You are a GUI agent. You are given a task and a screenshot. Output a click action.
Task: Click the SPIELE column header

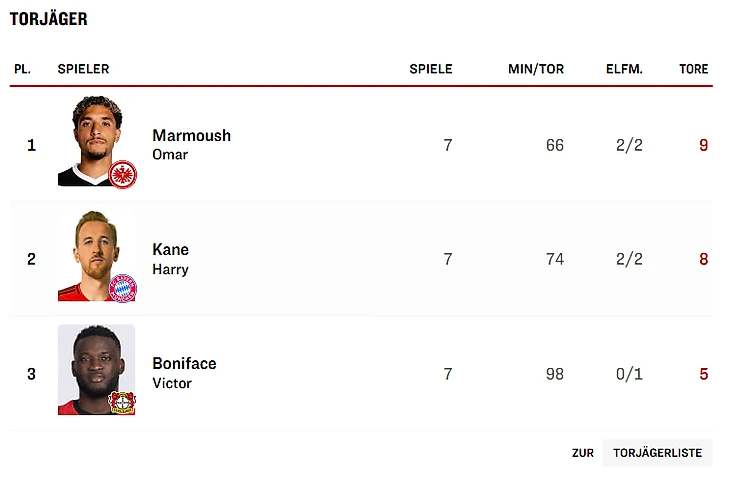(x=431, y=69)
